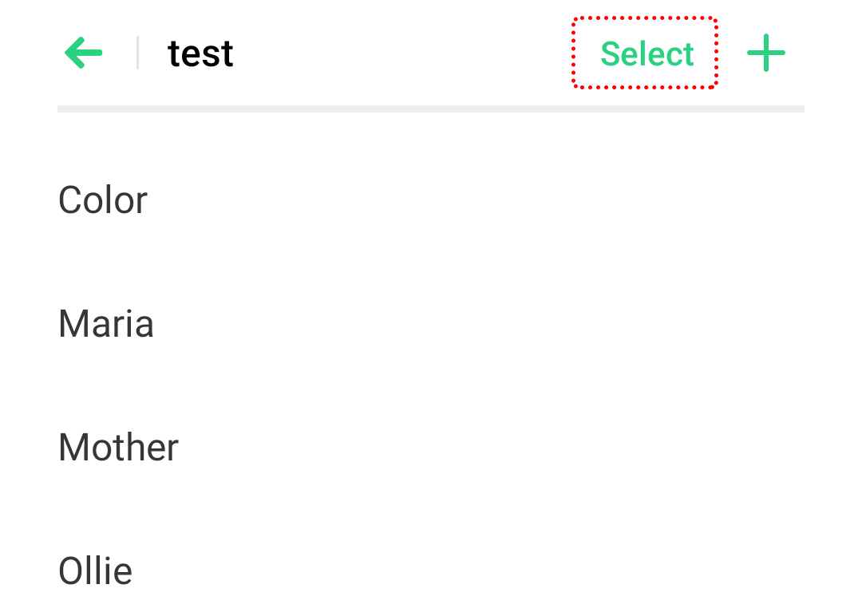This screenshot has height=616, width=862.
Task: Hit the add icon beside Select
Action: [766, 53]
